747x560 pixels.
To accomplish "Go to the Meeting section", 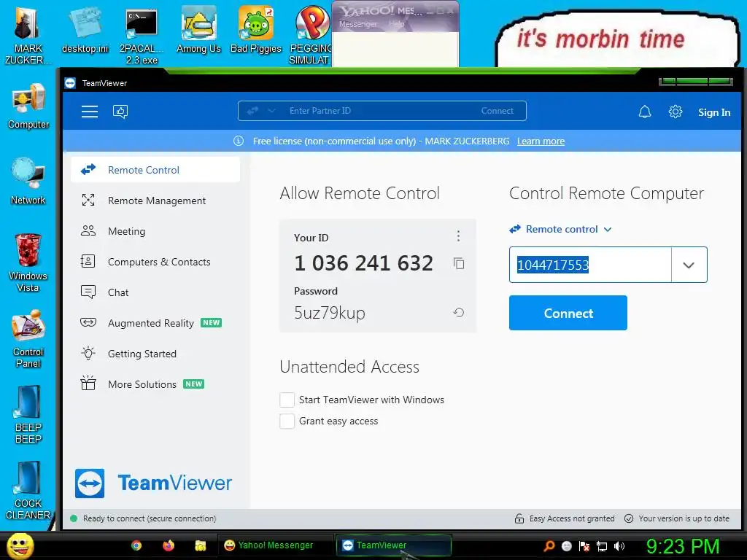I will coord(155,231).
